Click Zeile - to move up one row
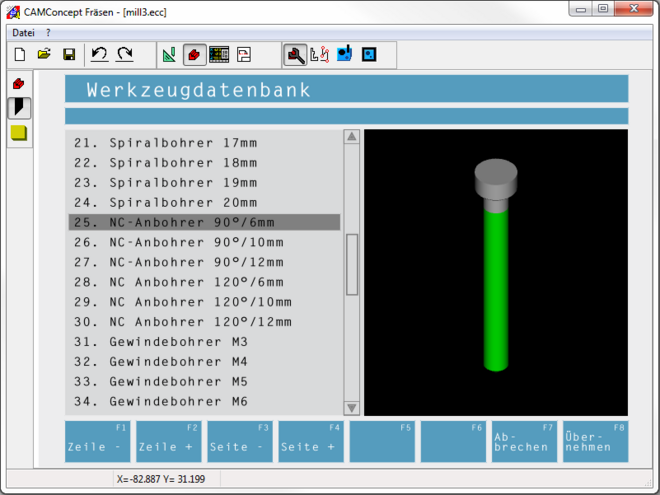 point(97,441)
